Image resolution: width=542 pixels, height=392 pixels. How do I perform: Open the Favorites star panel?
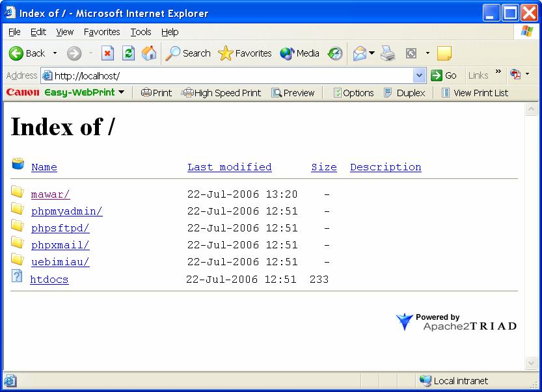[245, 53]
